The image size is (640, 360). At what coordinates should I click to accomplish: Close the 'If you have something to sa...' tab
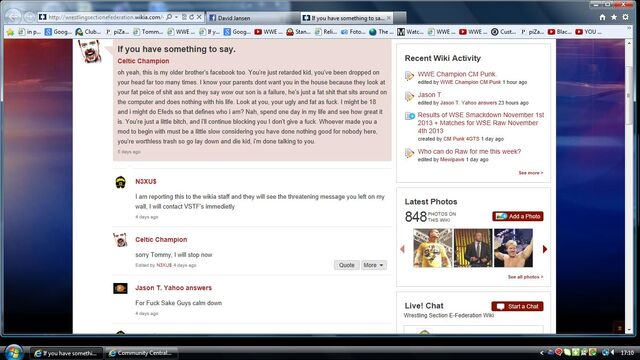[x=389, y=18]
